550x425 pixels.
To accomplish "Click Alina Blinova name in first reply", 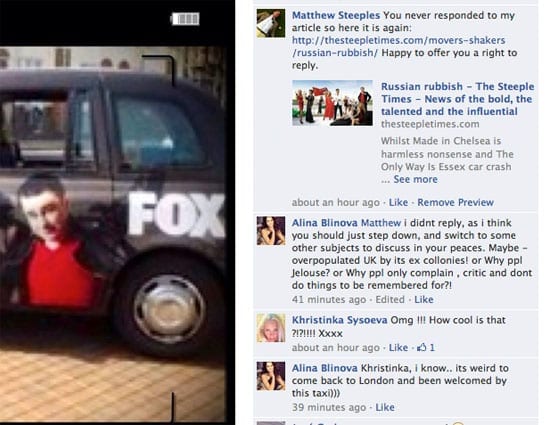I will tap(325, 223).
